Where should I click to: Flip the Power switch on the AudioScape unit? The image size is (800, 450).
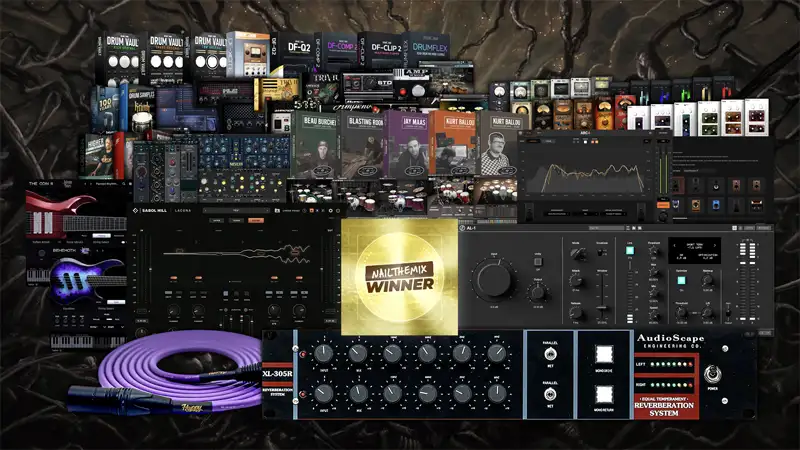click(x=712, y=374)
